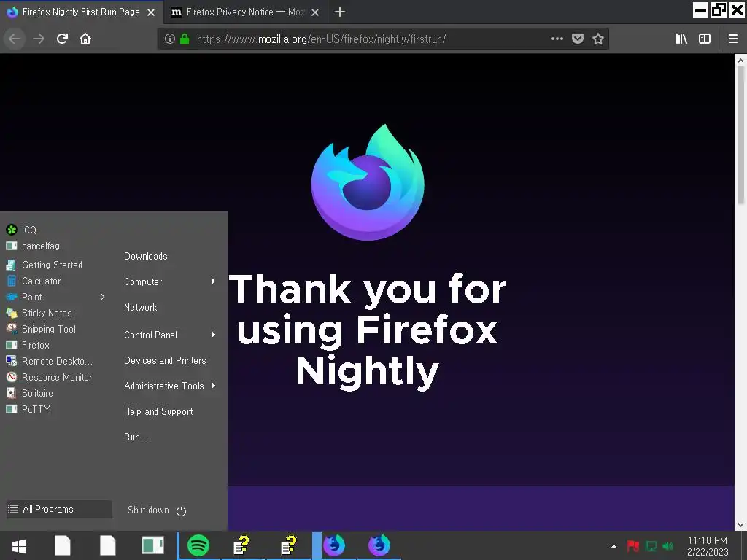Screen dimensions: 747x560
Task: Open a new tab with plus button
Action: tap(340, 12)
